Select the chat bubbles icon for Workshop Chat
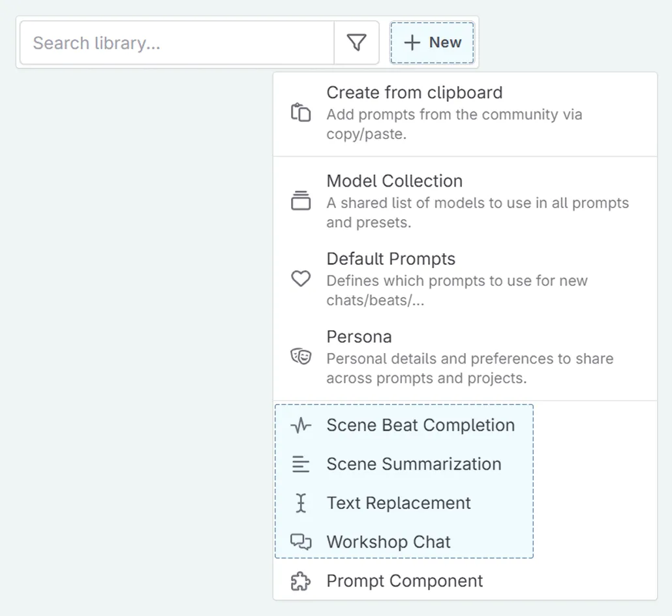 (300, 542)
